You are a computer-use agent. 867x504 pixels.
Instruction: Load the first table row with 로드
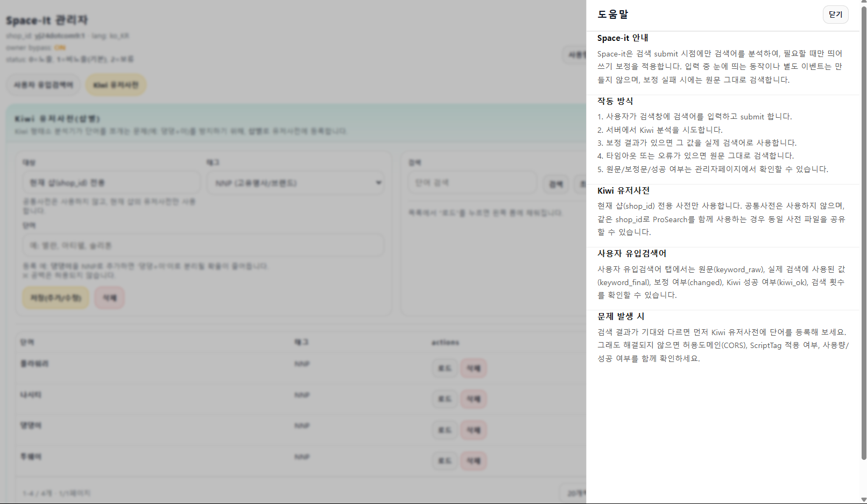click(x=445, y=368)
